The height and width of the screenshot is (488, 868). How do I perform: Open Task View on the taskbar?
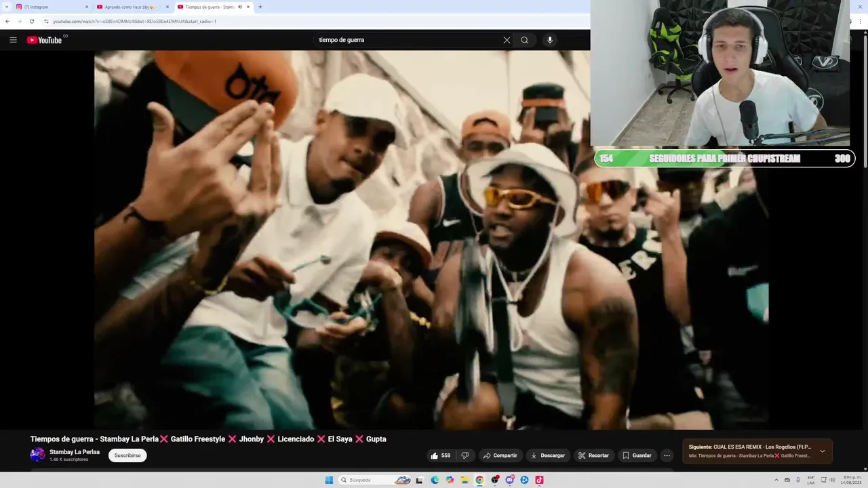(x=419, y=480)
